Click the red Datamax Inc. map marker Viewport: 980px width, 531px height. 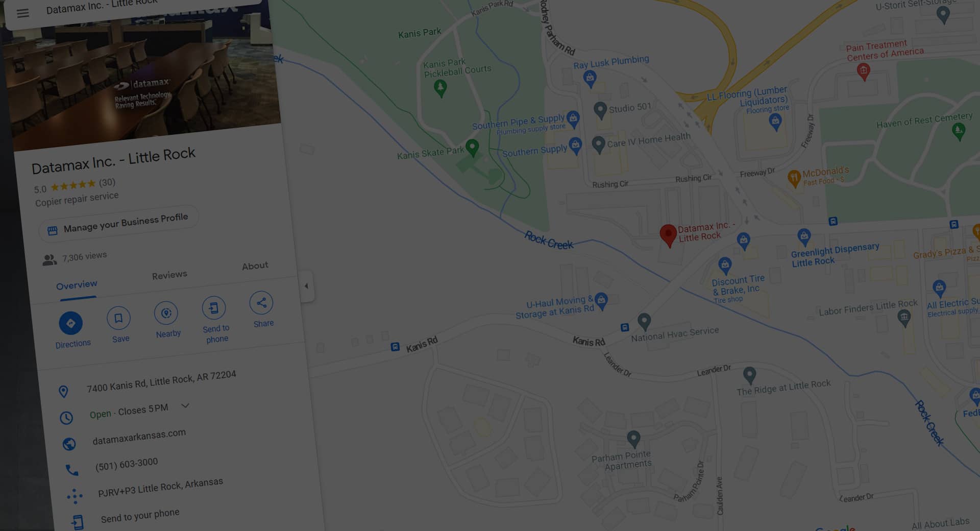click(668, 236)
